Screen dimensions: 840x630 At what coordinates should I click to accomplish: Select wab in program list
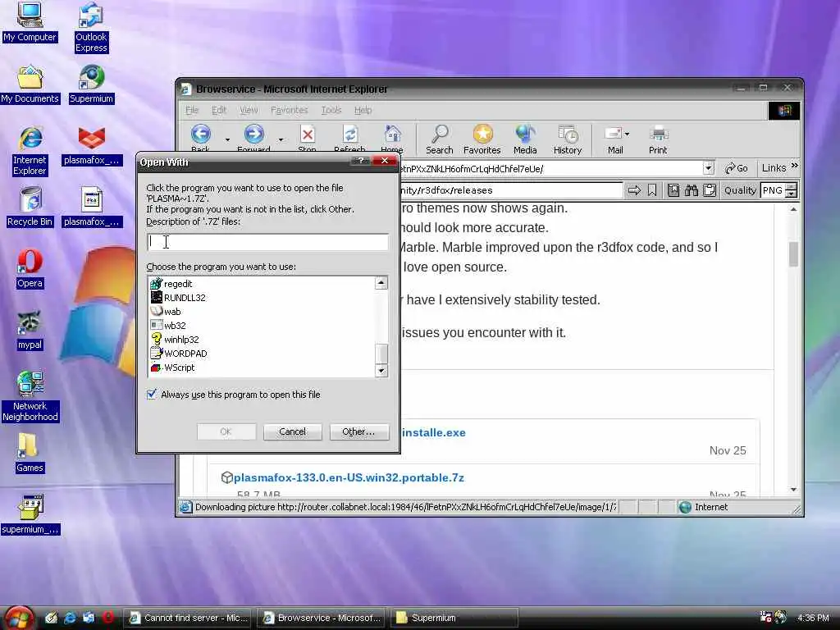(x=172, y=311)
